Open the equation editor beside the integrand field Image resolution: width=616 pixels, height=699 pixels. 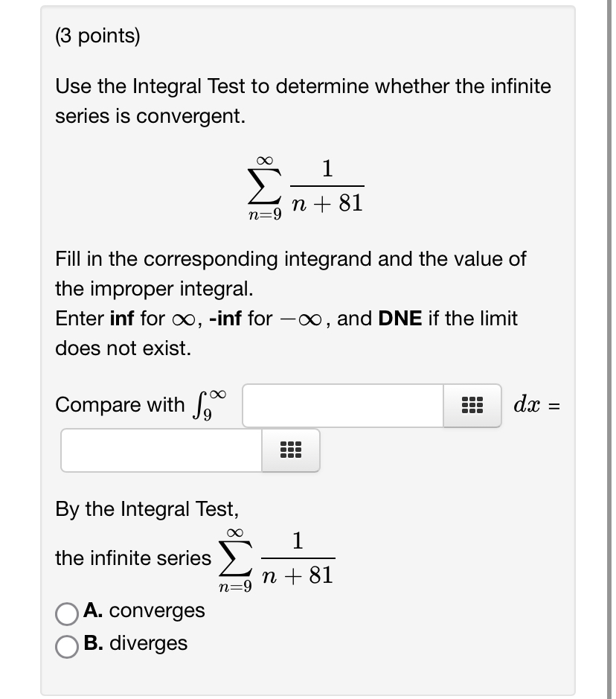point(474,405)
